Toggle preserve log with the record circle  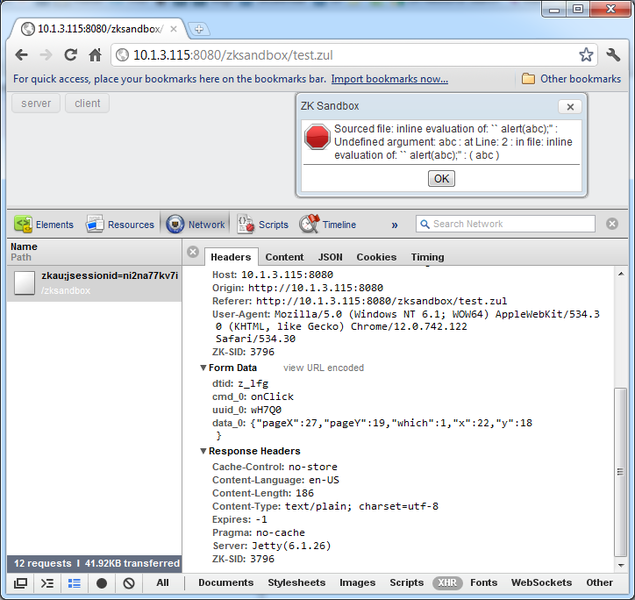point(102,583)
